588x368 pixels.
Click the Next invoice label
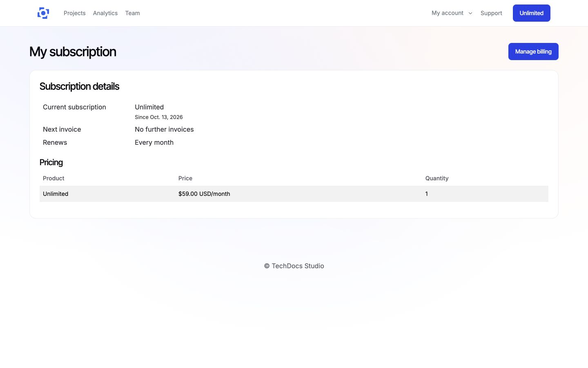[x=62, y=129]
